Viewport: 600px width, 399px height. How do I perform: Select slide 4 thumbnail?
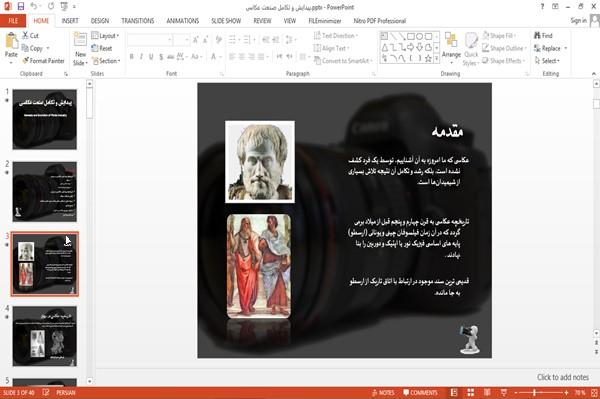point(44,336)
